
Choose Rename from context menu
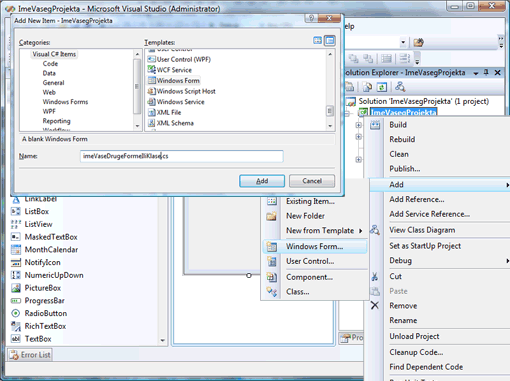pyautogui.click(x=403, y=320)
